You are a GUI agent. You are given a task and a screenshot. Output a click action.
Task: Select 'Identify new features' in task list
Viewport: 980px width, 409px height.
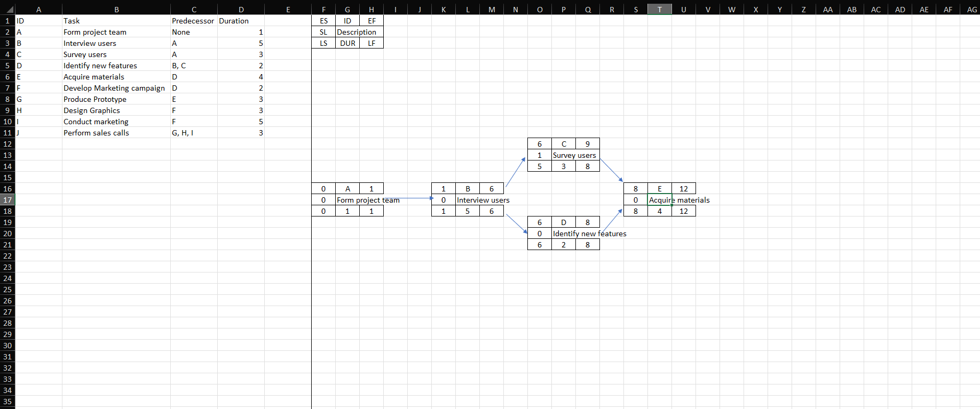[116, 66]
